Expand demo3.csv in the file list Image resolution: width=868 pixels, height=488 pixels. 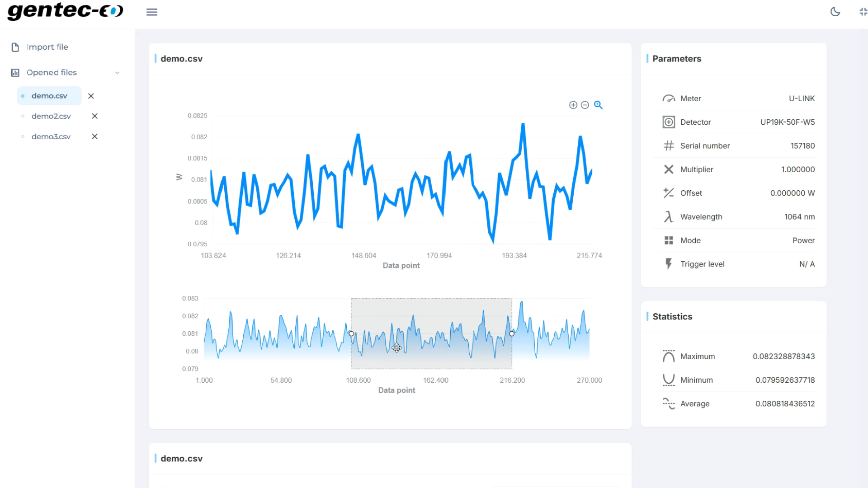pyautogui.click(x=23, y=136)
